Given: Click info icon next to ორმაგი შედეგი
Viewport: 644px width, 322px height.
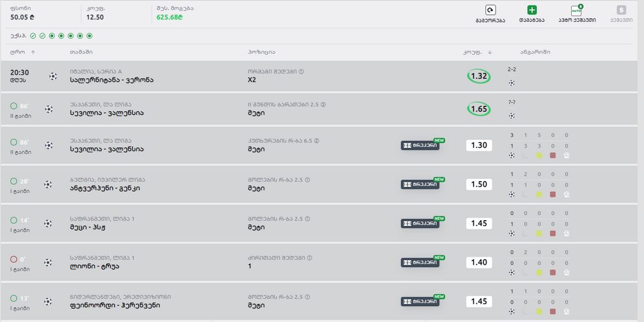Looking at the screenshot, I should click(301, 72).
